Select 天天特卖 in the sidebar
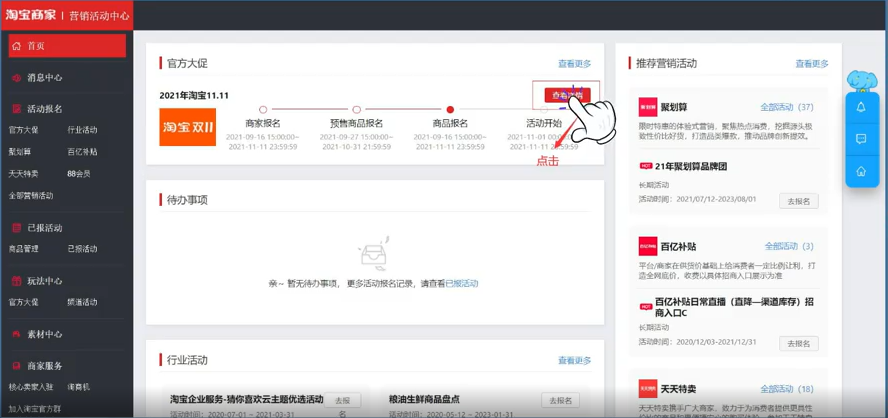Screen dimensions: 888x418 tap(24, 174)
